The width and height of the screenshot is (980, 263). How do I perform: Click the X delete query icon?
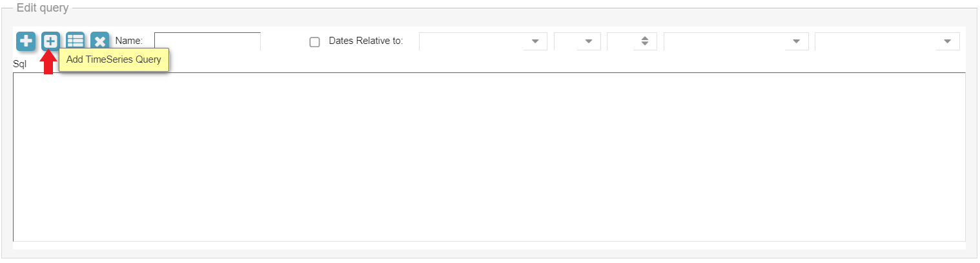[99, 41]
